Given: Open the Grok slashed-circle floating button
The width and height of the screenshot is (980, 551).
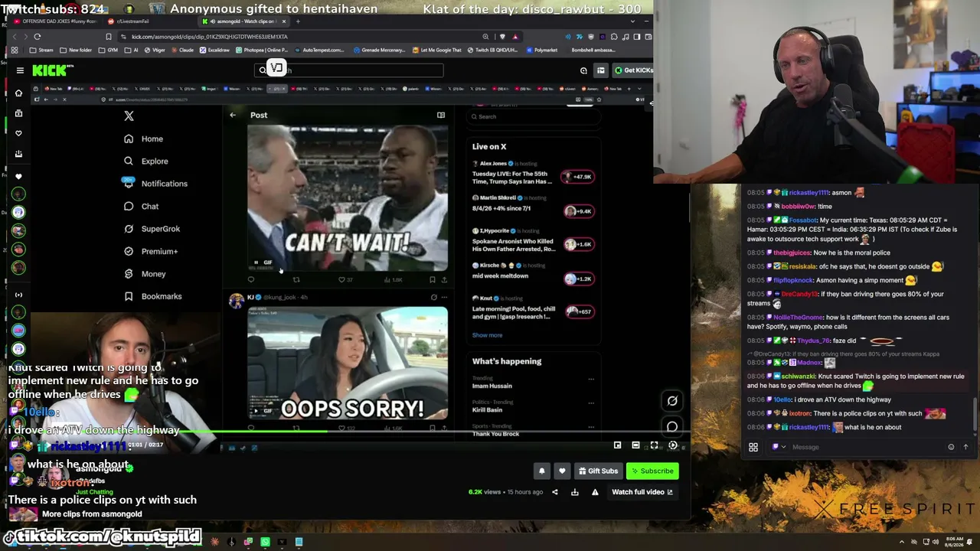Looking at the screenshot, I should click(672, 400).
